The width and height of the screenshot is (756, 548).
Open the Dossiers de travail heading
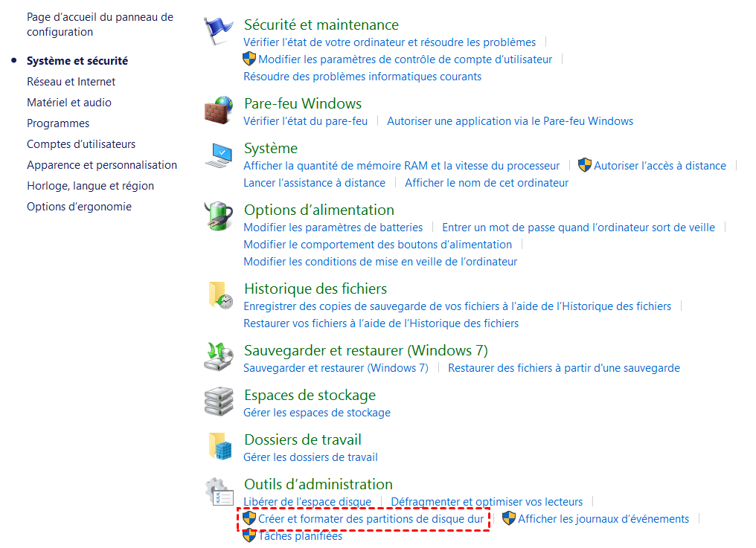coord(302,439)
